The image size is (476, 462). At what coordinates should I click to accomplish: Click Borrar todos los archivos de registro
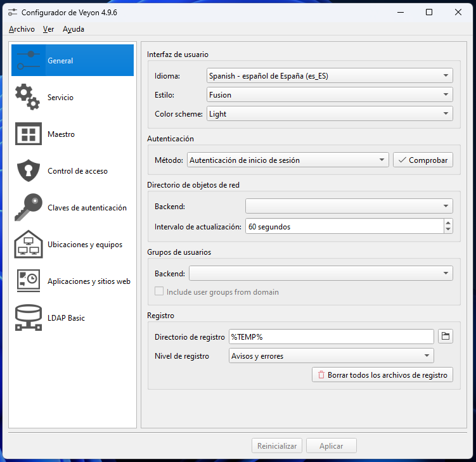point(382,375)
